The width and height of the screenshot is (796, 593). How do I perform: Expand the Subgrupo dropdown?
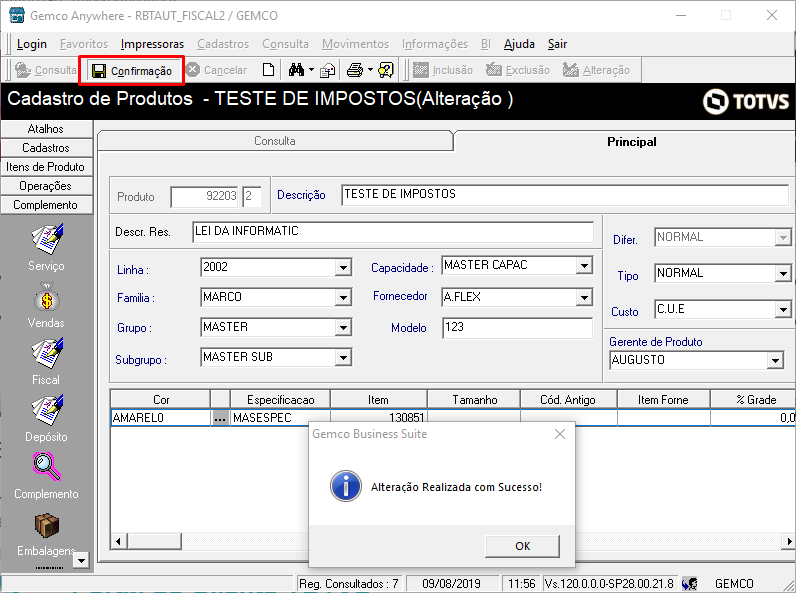343,358
